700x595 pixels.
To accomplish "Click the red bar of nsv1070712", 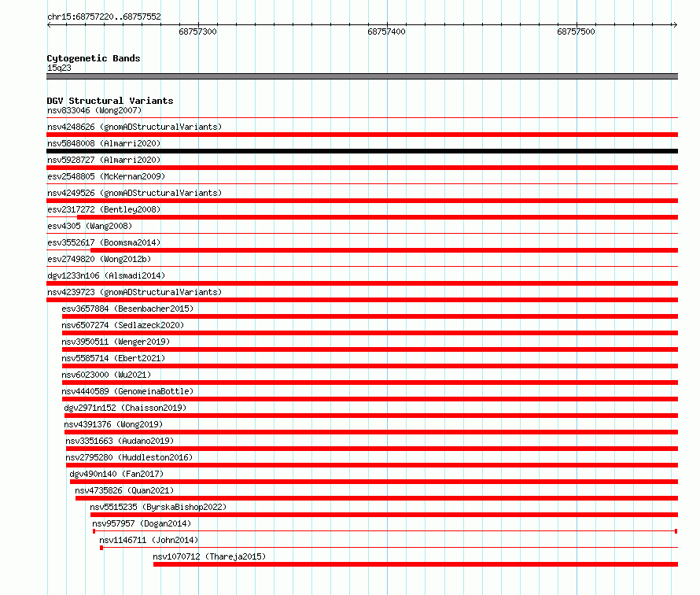I will [415, 564].
